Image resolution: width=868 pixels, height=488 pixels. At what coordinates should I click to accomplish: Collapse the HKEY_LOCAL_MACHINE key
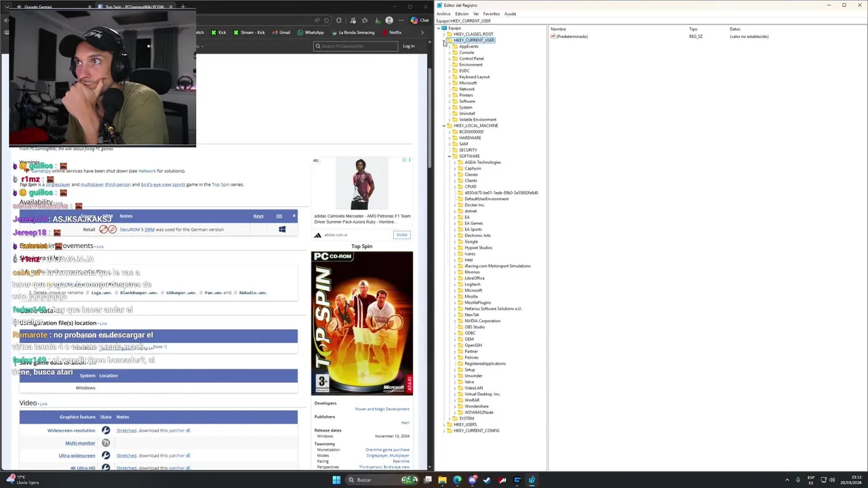[444, 125]
